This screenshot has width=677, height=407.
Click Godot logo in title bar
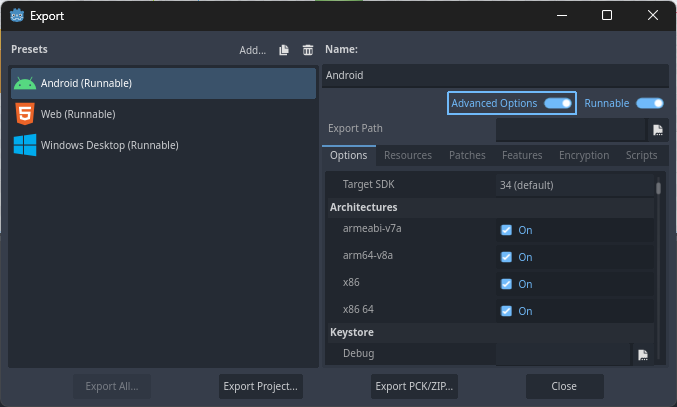pyautogui.click(x=15, y=15)
